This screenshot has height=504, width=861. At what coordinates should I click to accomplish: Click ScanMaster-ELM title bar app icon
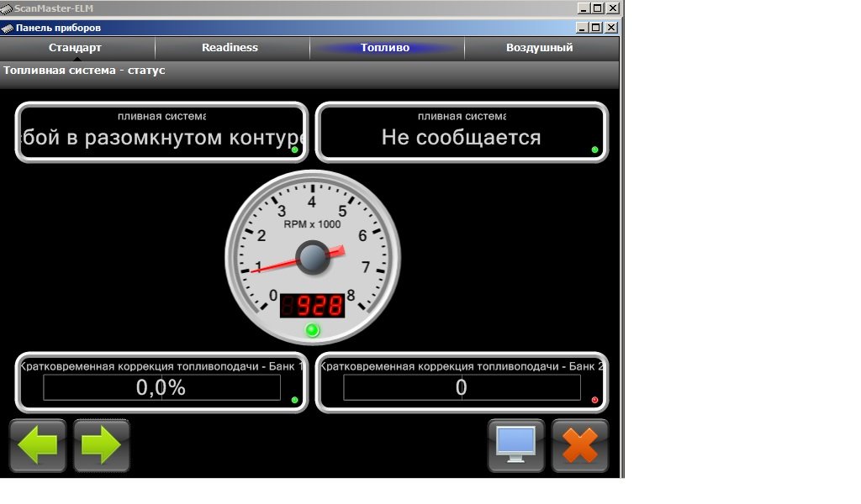(x=7, y=8)
